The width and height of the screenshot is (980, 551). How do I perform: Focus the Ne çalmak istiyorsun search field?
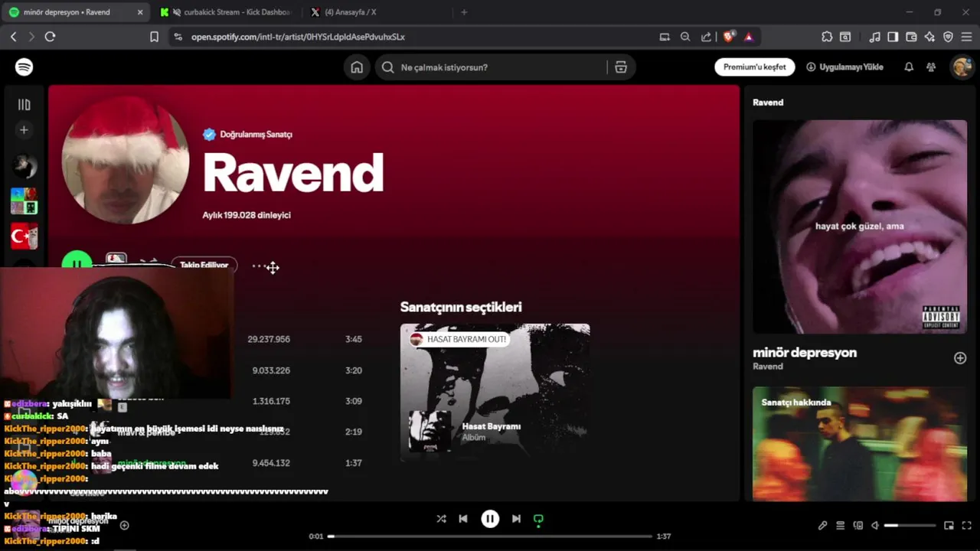490,67
